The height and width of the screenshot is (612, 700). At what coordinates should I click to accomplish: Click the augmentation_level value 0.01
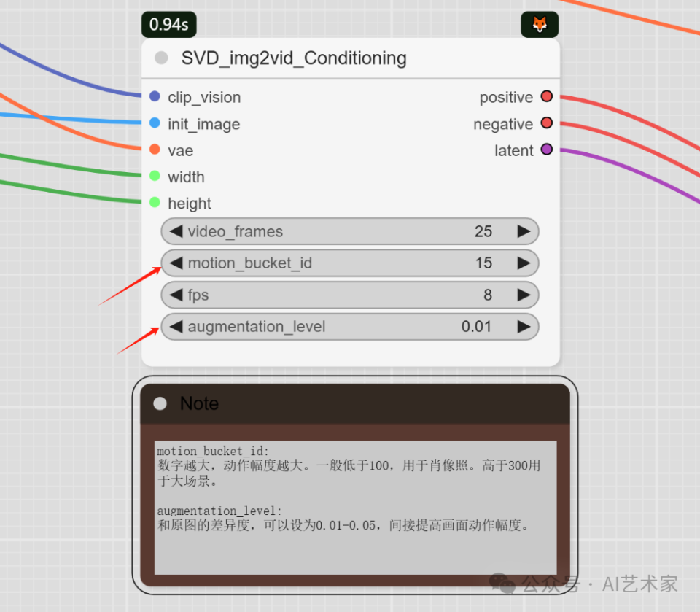(x=476, y=327)
